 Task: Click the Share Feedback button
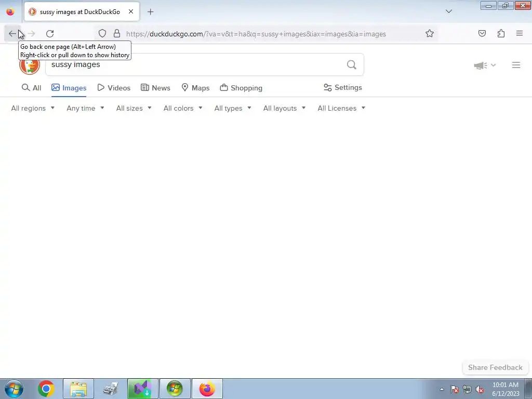[495, 367]
